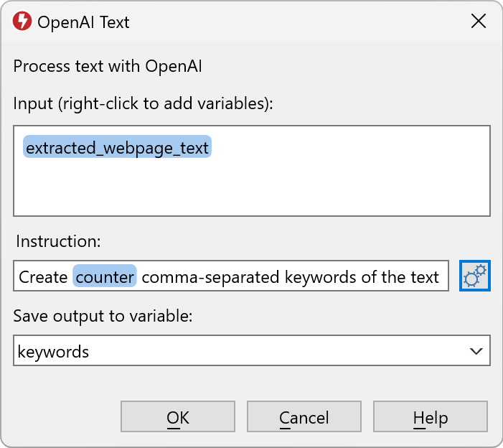Click the word "text" ending the Instruction
Viewport: 503px width, 448px height.
click(x=423, y=277)
